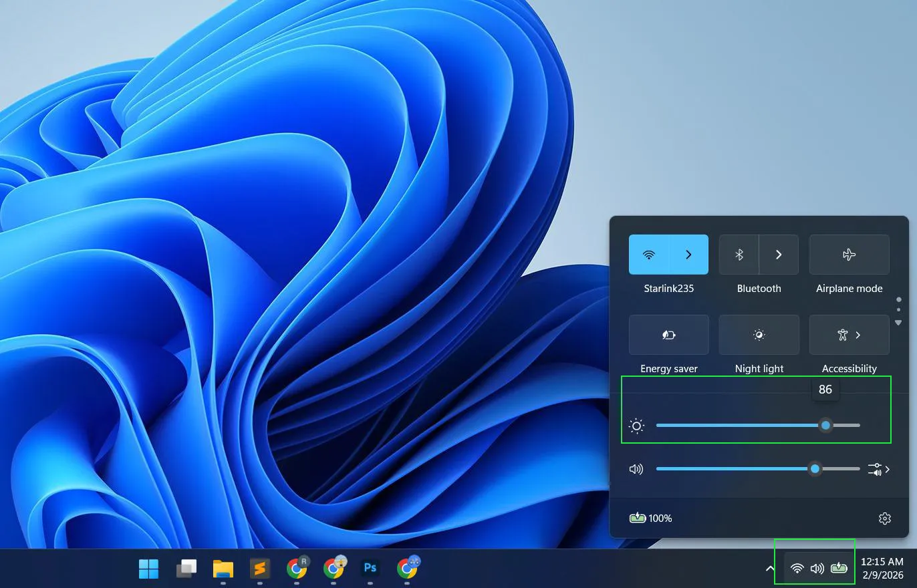
Task: Open File Explorer from the taskbar
Action: click(223, 569)
